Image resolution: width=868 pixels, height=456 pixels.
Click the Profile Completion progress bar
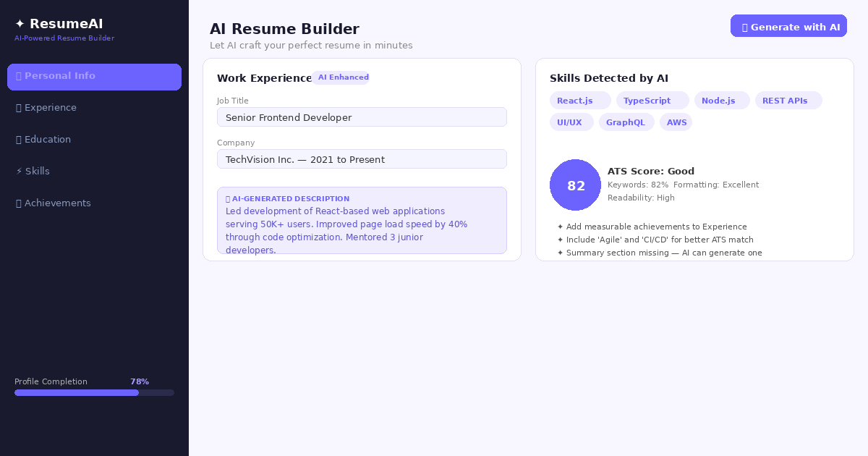point(94,392)
